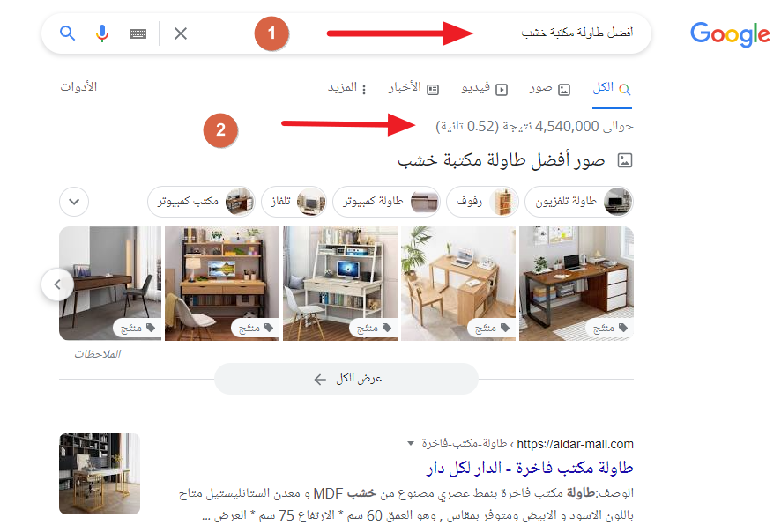Open desk with white drawers image
781x532 pixels.
576,283
